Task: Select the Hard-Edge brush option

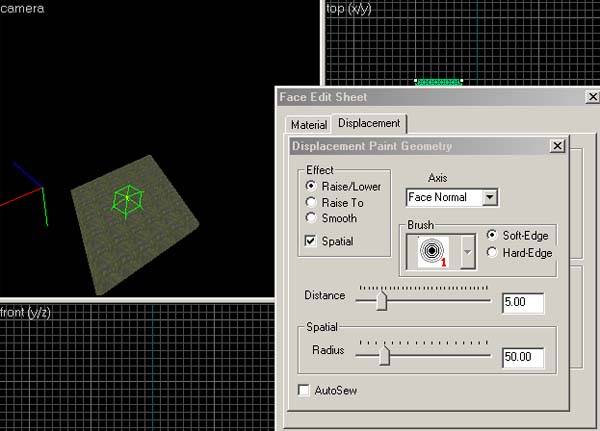Action: coord(492,252)
